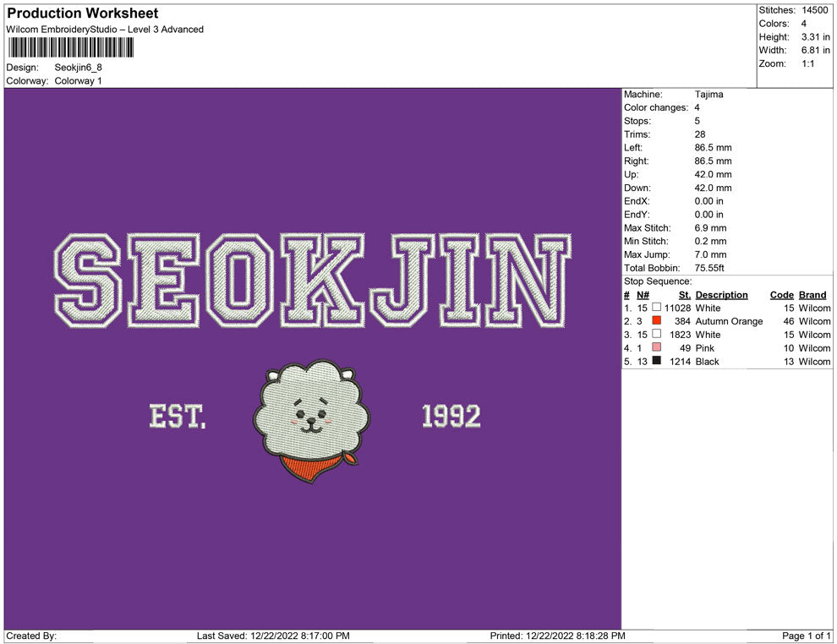Viewport: 837px width, 644px height.
Task: Click the Production Worksheet title
Action: pyautogui.click(x=81, y=14)
